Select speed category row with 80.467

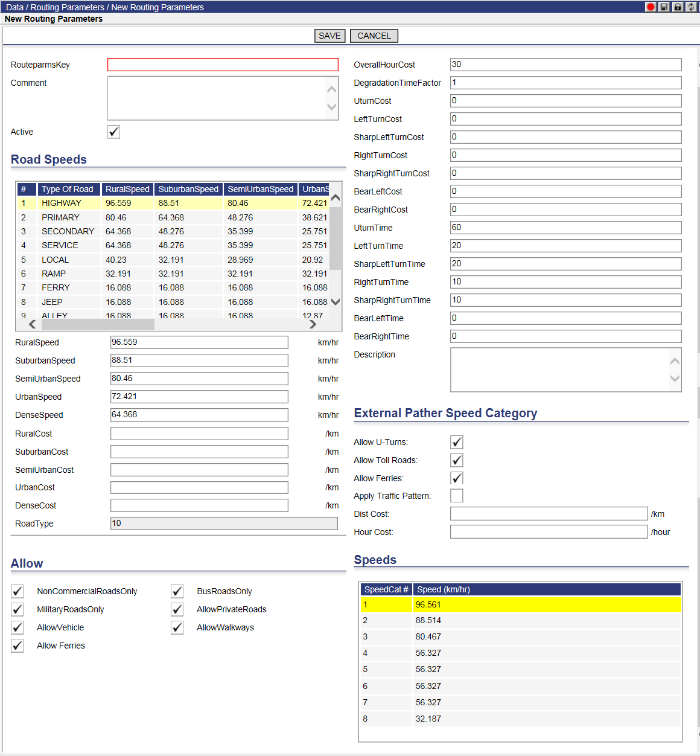(521, 636)
